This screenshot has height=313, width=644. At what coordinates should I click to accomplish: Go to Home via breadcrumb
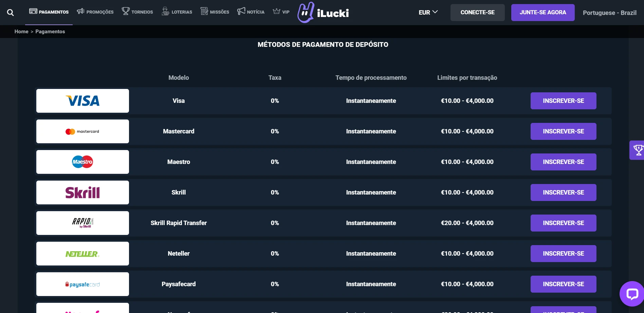(x=21, y=32)
